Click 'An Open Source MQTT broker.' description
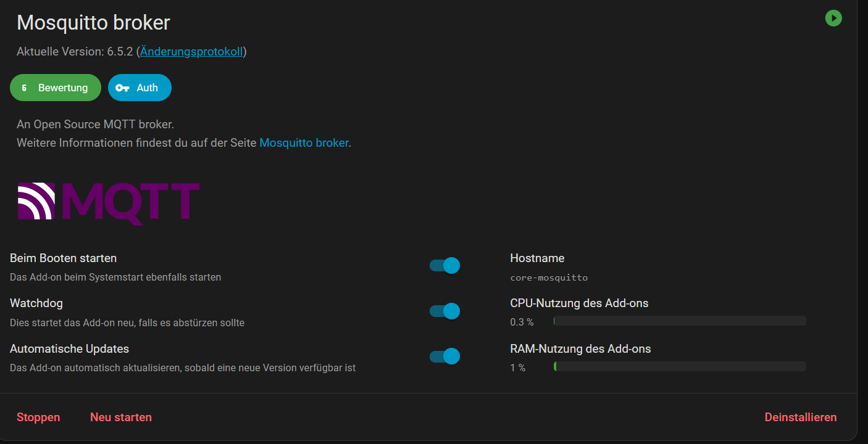 95,124
